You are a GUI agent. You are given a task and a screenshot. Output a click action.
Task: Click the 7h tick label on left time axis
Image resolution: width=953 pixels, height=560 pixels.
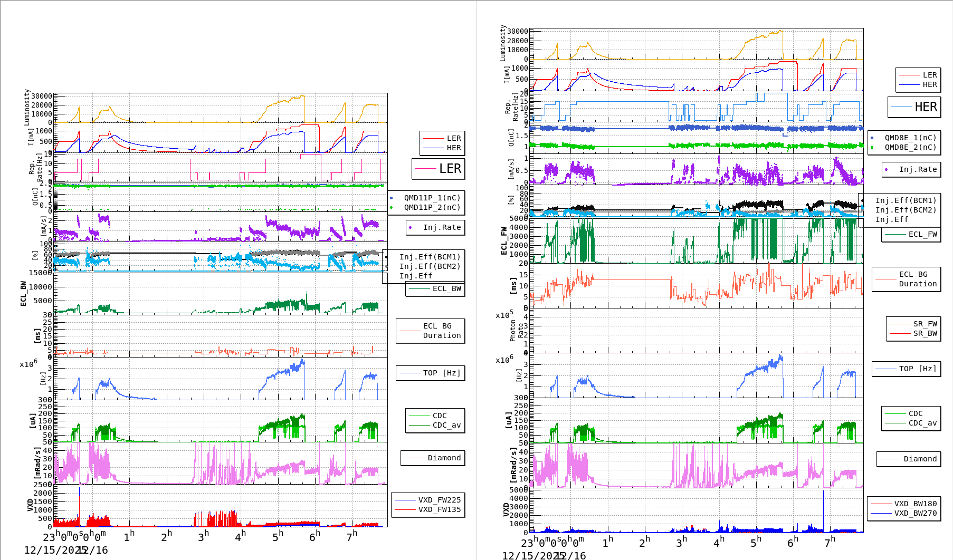(x=351, y=536)
